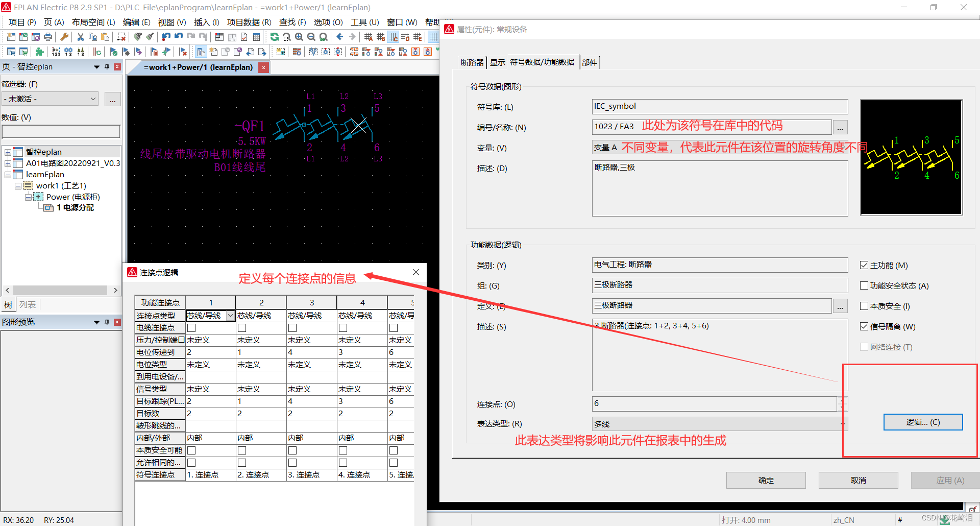
Task: Click the 逻辑... button
Action: [922, 422]
